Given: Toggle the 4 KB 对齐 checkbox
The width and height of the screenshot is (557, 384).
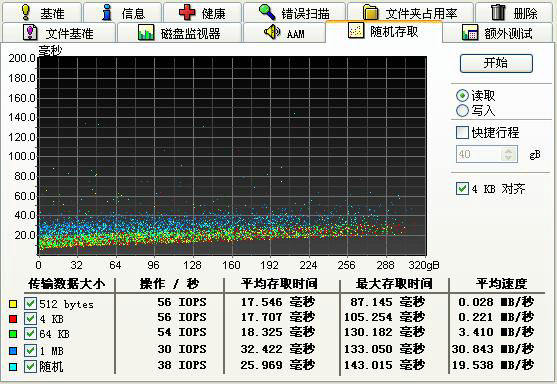Looking at the screenshot, I should click(x=462, y=188).
